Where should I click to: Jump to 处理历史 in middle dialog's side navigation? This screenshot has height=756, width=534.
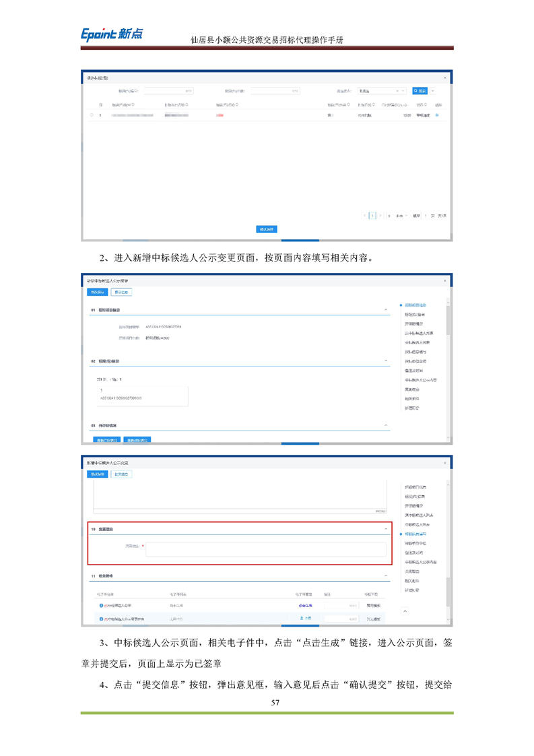[411, 408]
